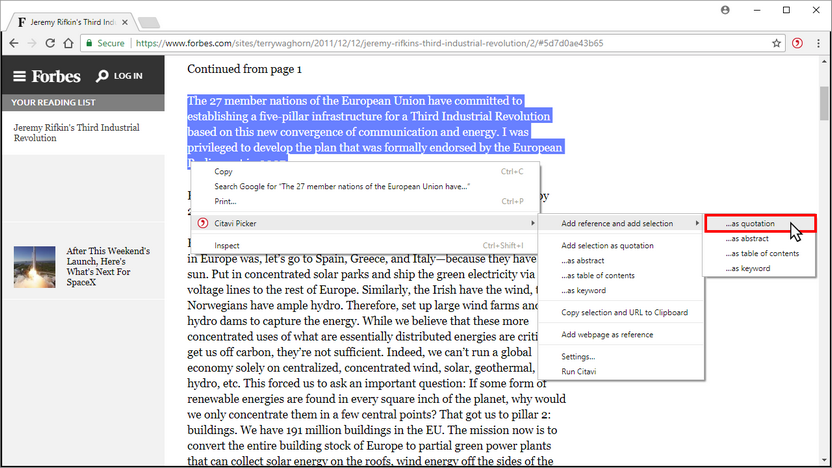Choose Add webpage as reference

coord(621,335)
